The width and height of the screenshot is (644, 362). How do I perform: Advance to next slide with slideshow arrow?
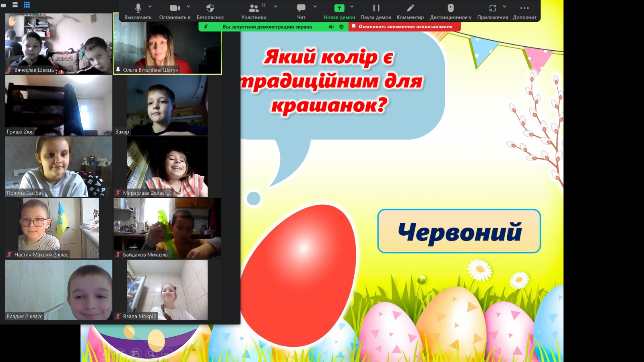coord(104,354)
